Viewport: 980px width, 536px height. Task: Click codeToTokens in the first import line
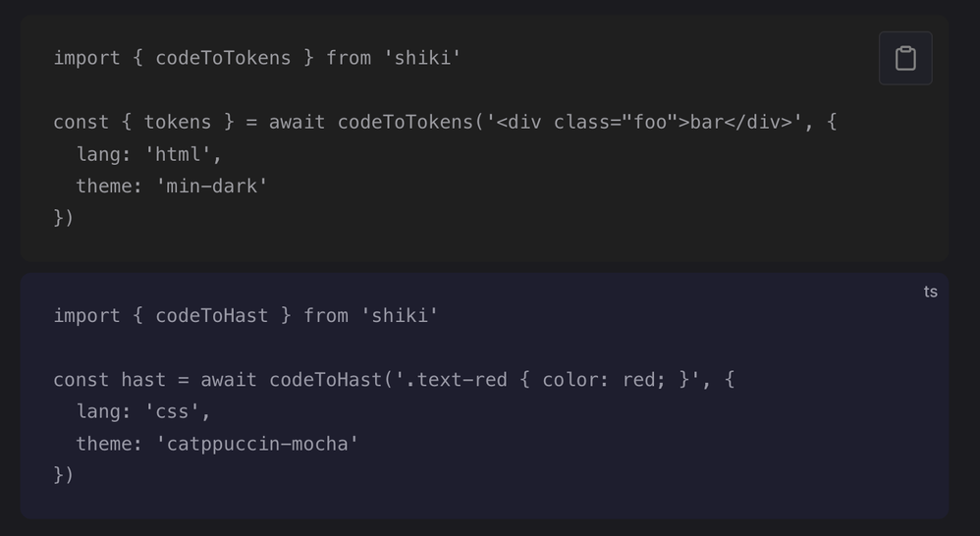click(x=223, y=58)
